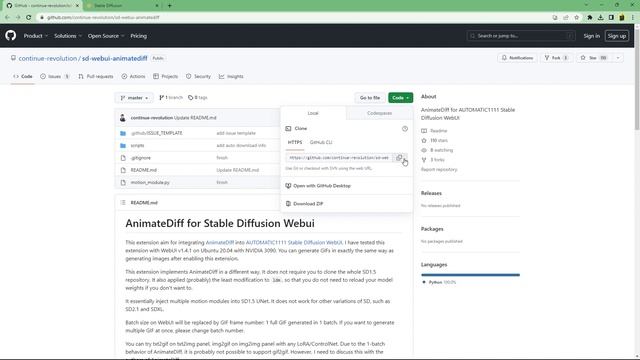Open the browser extensions puzzle icon

(x=590, y=18)
